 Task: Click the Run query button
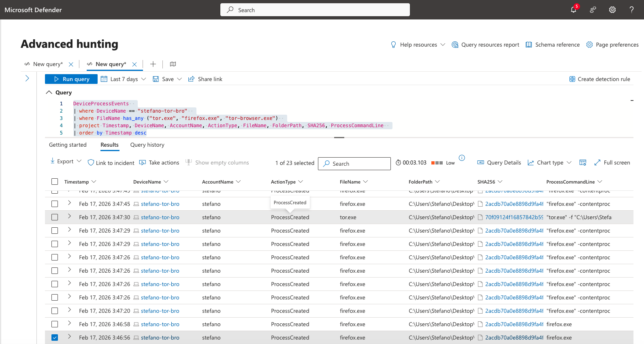click(71, 79)
